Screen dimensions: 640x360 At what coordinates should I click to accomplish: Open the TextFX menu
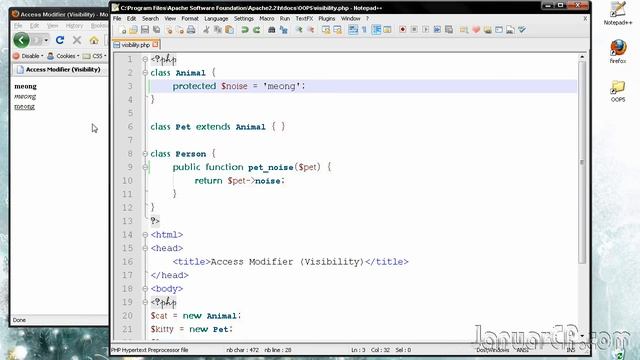(x=304, y=18)
